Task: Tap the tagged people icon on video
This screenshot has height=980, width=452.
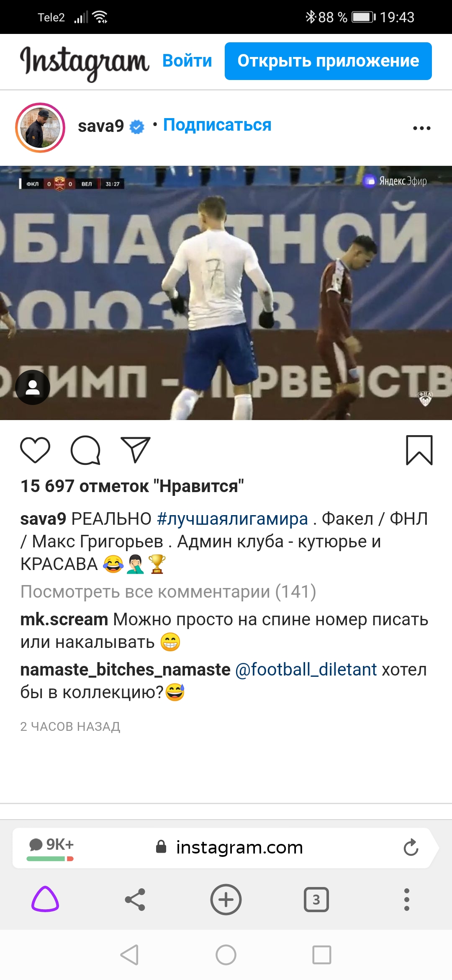Action: pyautogui.click(x=33, y=387)
